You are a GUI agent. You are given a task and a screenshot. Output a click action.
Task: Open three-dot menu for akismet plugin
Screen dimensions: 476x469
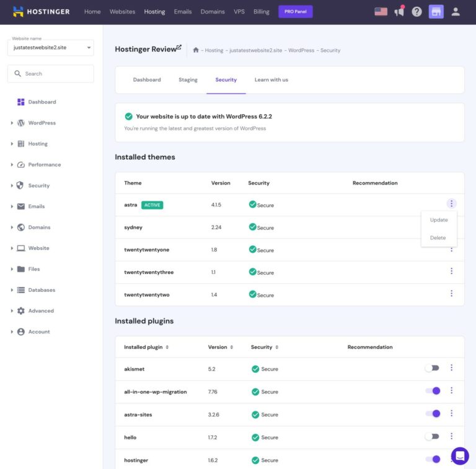[x=451, y=367]
